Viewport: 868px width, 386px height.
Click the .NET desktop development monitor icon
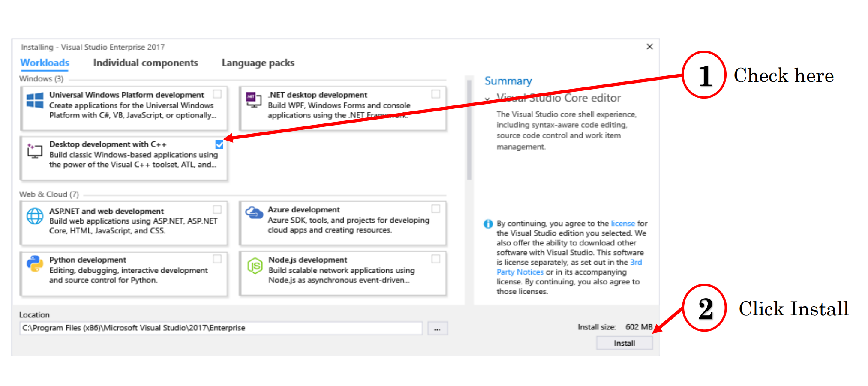click(x=253, y=99)
